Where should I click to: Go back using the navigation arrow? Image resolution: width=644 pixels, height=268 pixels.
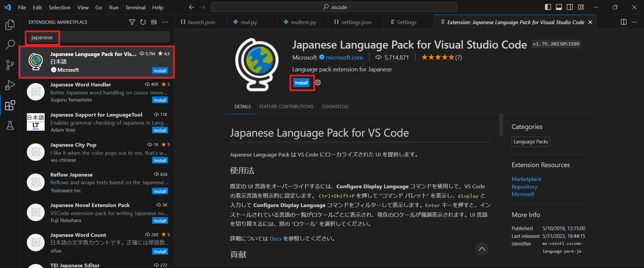(192, 7)
